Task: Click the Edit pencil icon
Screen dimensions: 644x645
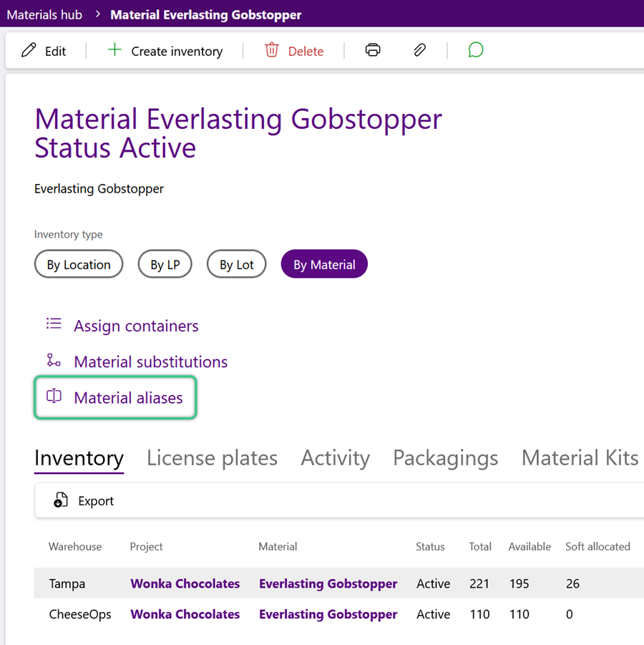Action: coord(29,50)
